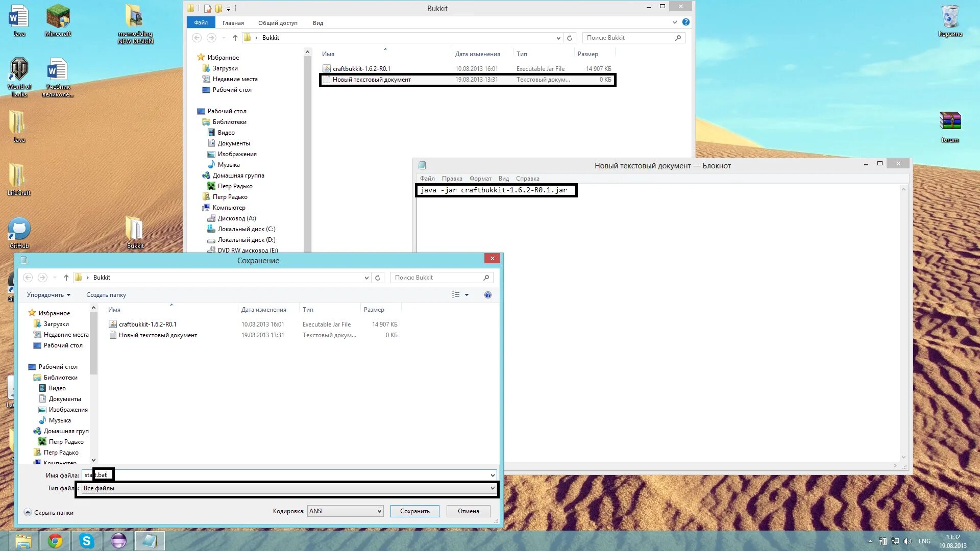Expand the ribbon chevron in Bukkit explorer
The height and width of the screenshot is (551, 980).
(x=674, y=22)
